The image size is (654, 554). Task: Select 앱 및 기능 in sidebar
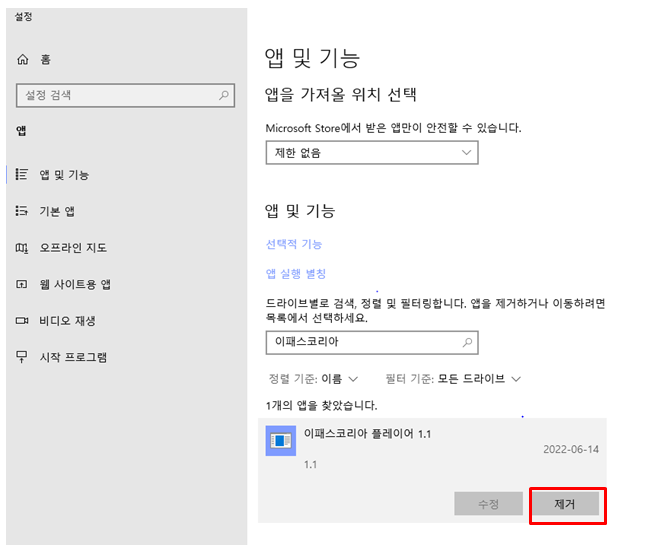[64, 174]
